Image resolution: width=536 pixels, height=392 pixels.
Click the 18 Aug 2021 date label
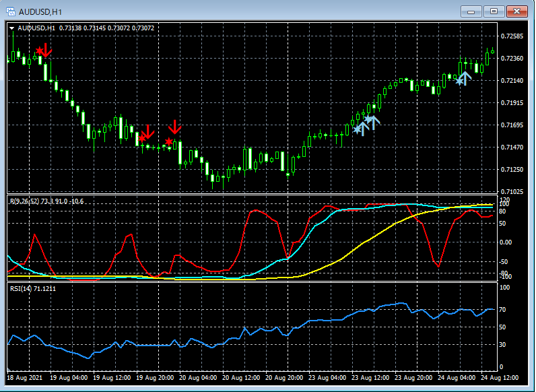(25, 378)
